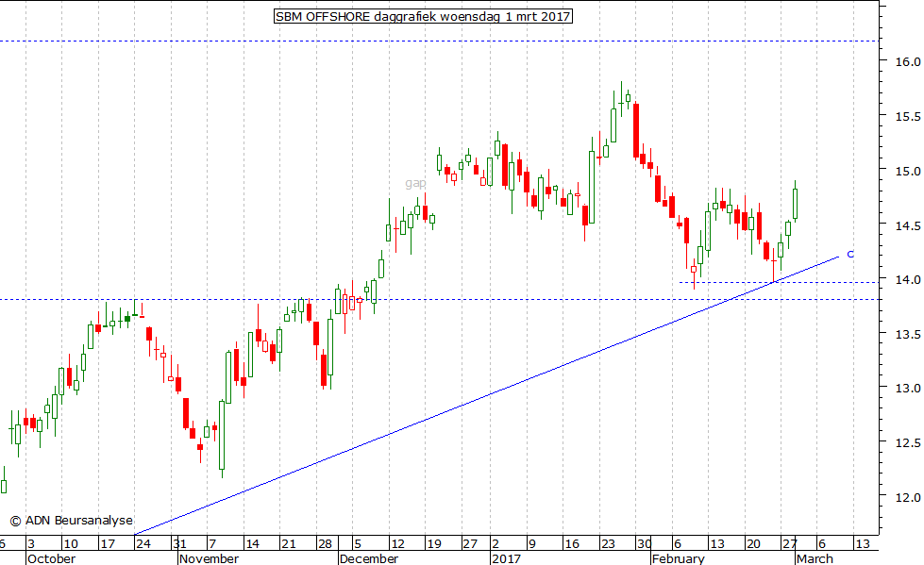Click the blue 'C' trendline label

tap(850, 255)
